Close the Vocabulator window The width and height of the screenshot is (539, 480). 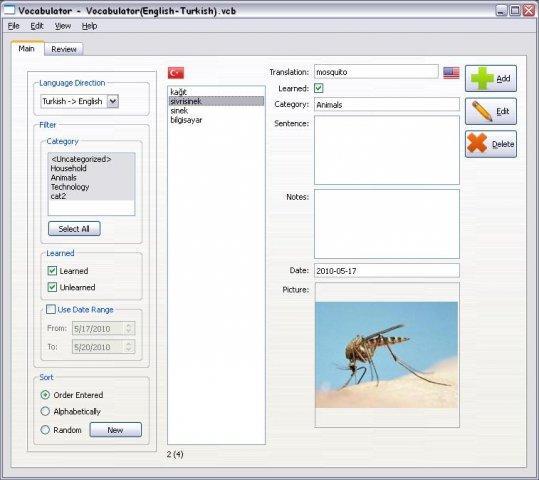(529, 10)
